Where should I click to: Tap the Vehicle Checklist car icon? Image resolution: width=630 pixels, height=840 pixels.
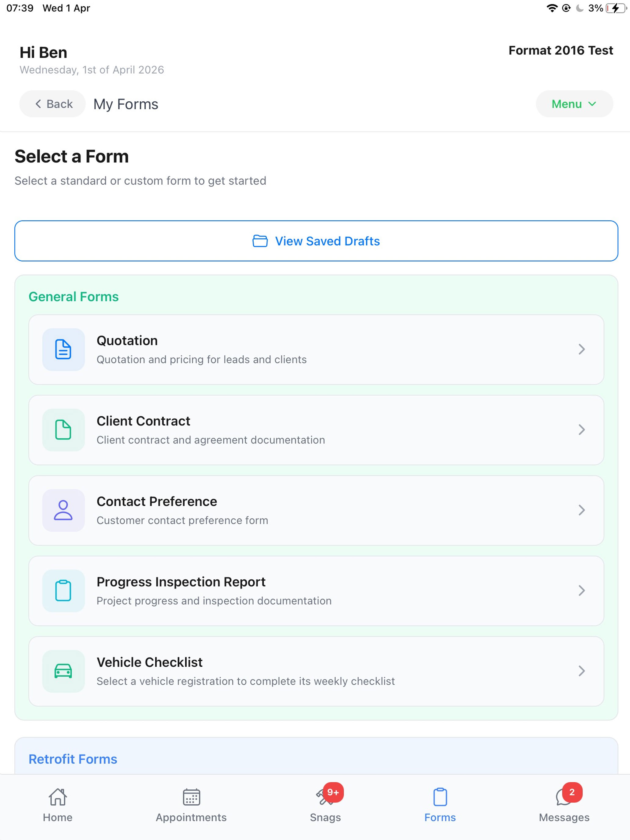coord(63,671)
